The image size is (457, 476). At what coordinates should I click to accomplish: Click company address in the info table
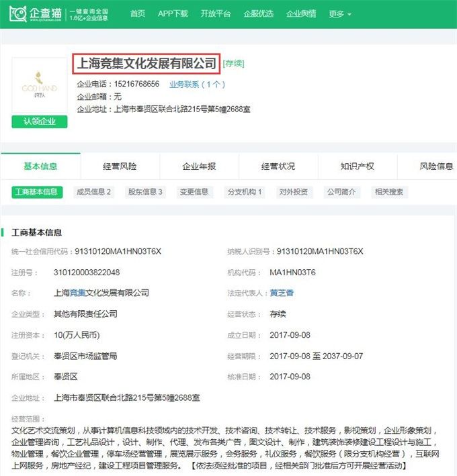tap(127, 397)
